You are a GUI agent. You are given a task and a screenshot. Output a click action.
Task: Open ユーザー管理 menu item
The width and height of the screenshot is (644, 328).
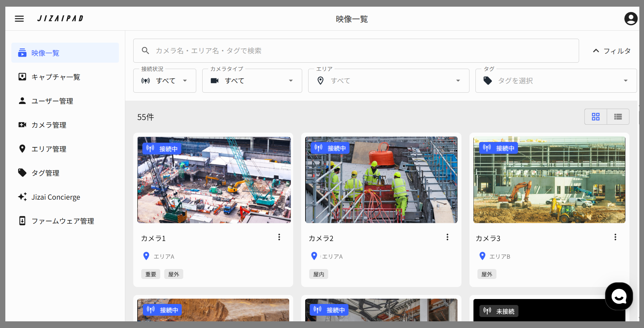(x=65, y=101)
